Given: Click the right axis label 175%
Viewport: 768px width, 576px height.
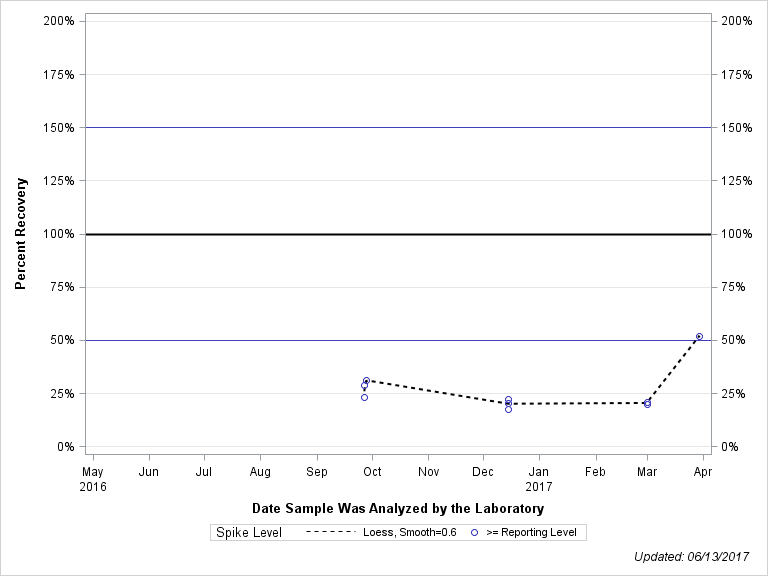Looking at the screenshot, I should 737,74.
